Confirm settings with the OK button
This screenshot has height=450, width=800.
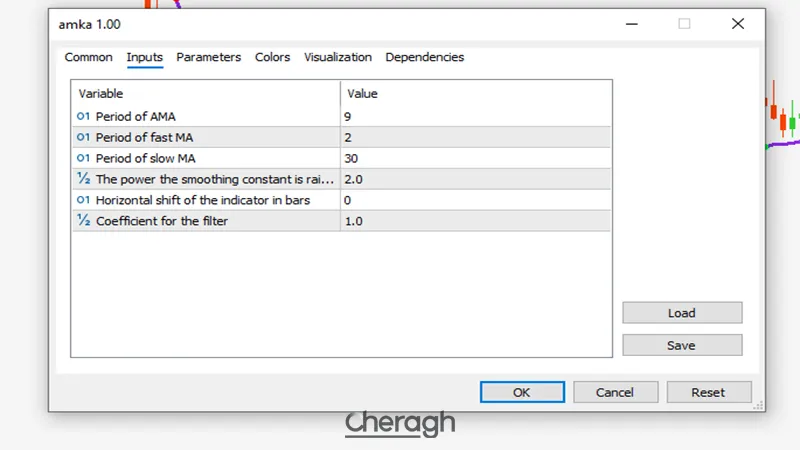tap(521, 393)
